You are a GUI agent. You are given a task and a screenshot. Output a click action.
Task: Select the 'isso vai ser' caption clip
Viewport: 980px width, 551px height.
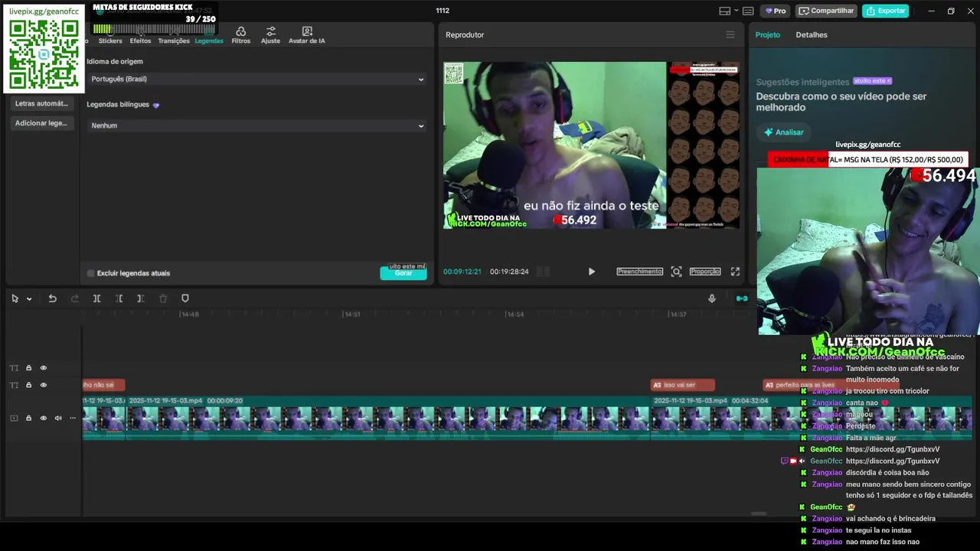pyautogui.click(x=682, y=385)
